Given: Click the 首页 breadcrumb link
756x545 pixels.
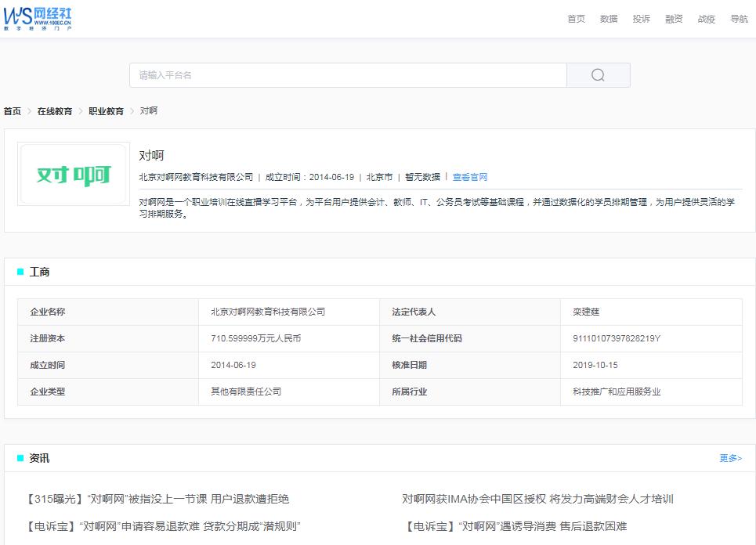Looking at the screenshot, I should (13, 111).
